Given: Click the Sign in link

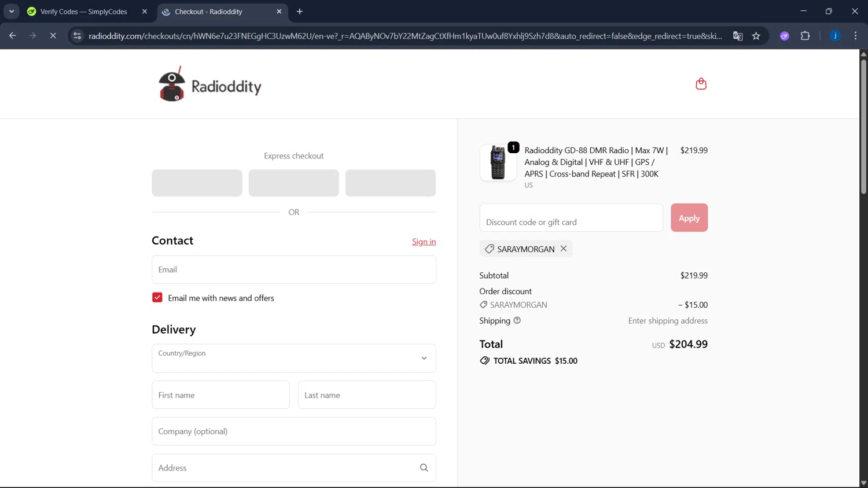Looking at the screenshot, I should 424,242.
